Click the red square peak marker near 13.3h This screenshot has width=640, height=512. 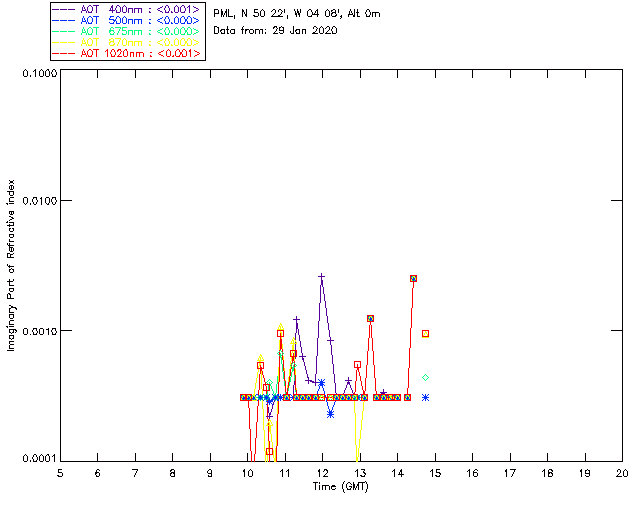click(370, 318)
